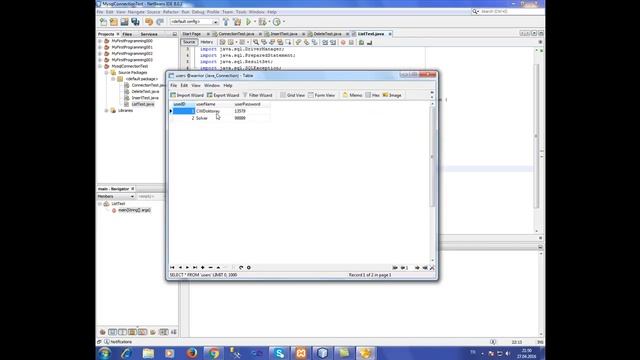Add a record with the plus icon

pos(203,268)
